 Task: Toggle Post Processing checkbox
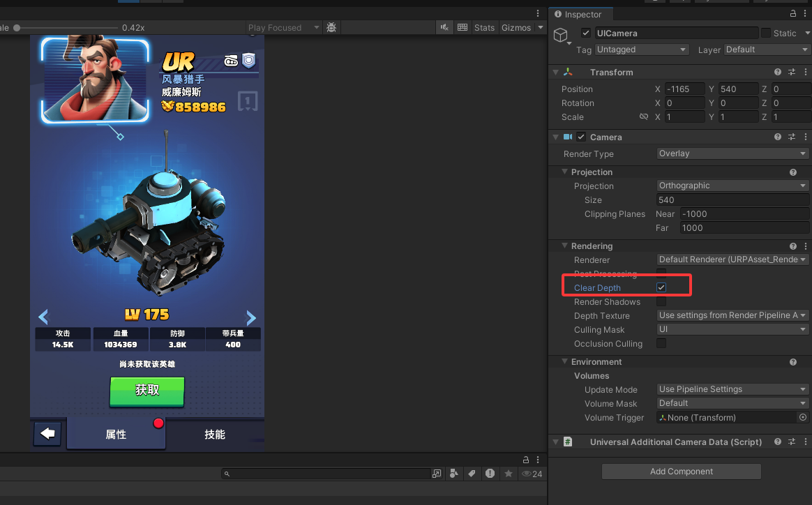[x=661, y=273]
